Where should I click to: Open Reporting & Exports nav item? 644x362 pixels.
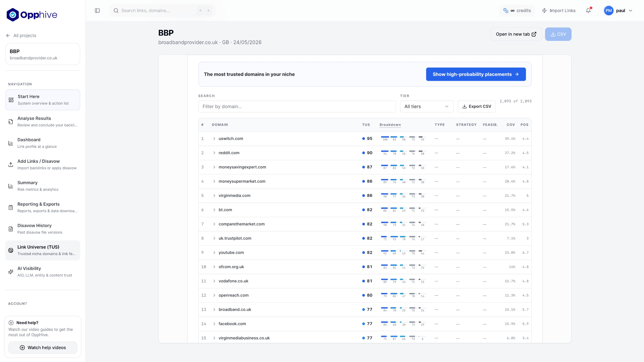(43, 207)
